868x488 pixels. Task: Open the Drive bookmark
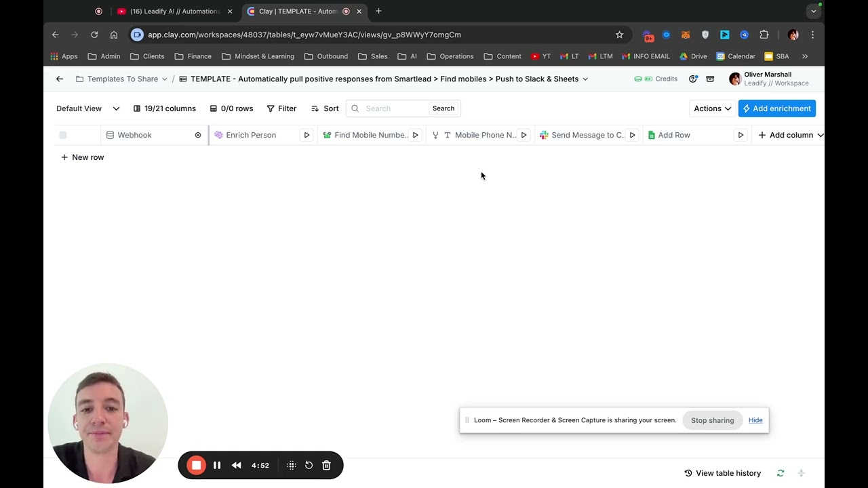[693, 56]
